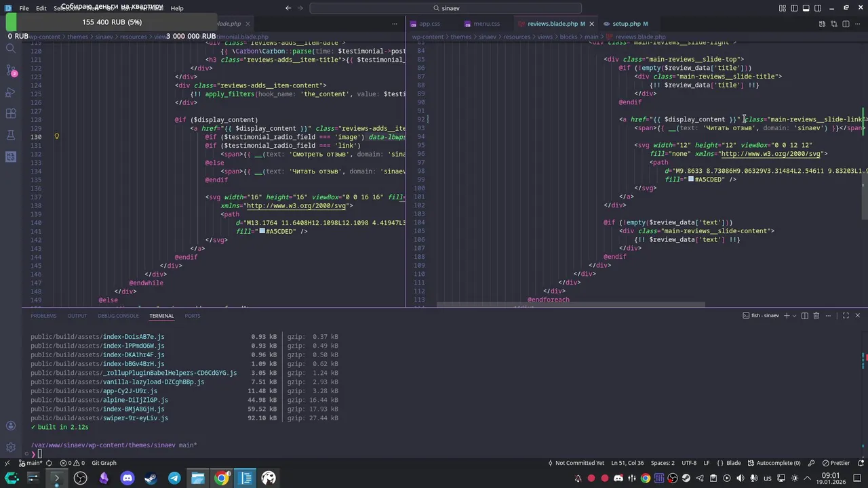Screen dimensions: 868x488
Task: Open more actions in right editor group
Action: (857, 24)
